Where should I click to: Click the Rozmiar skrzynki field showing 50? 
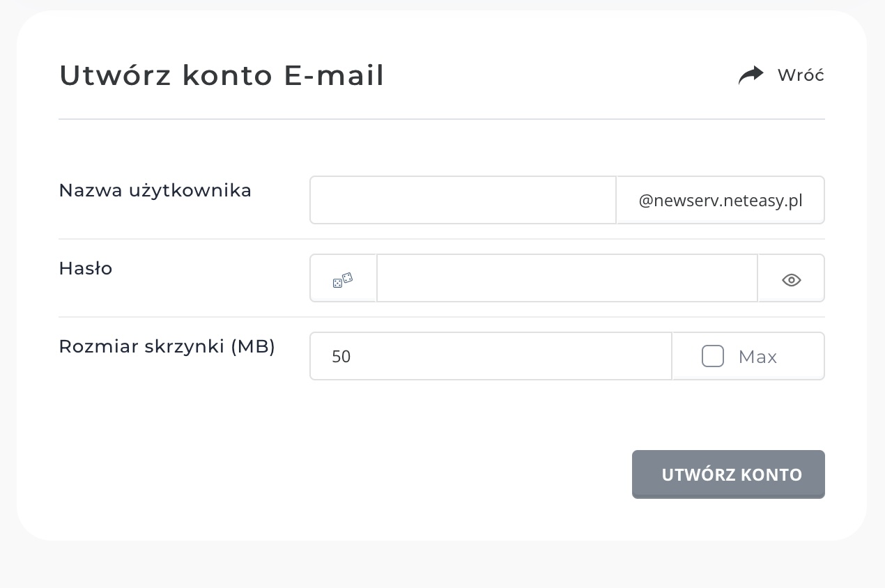coord(490,356)
